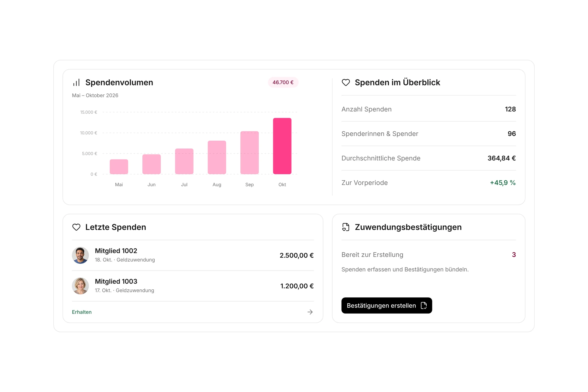Click the Bestätigungen erstellen button
The image size is (588, 392).
click(386, 306)
